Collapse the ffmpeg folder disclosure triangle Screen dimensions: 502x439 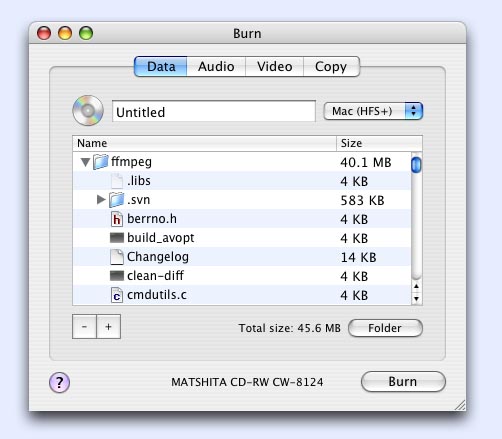[85, 162]
